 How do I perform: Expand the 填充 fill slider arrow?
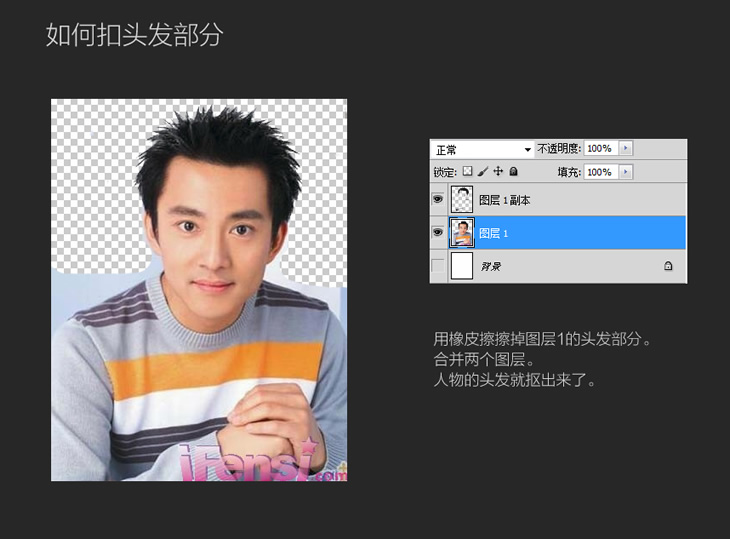pos(626,172)
